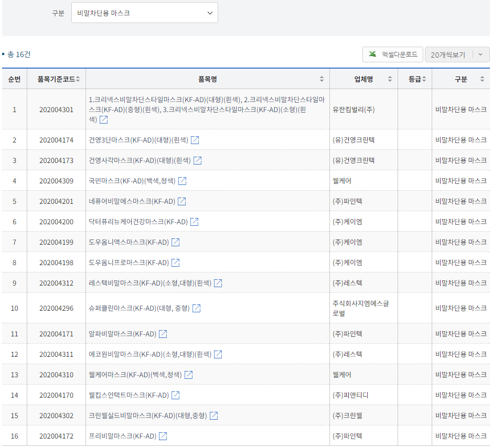Open 프리비말마스크(KF-AD) product link
Screen dimensions: 492x448
point(122,436)
